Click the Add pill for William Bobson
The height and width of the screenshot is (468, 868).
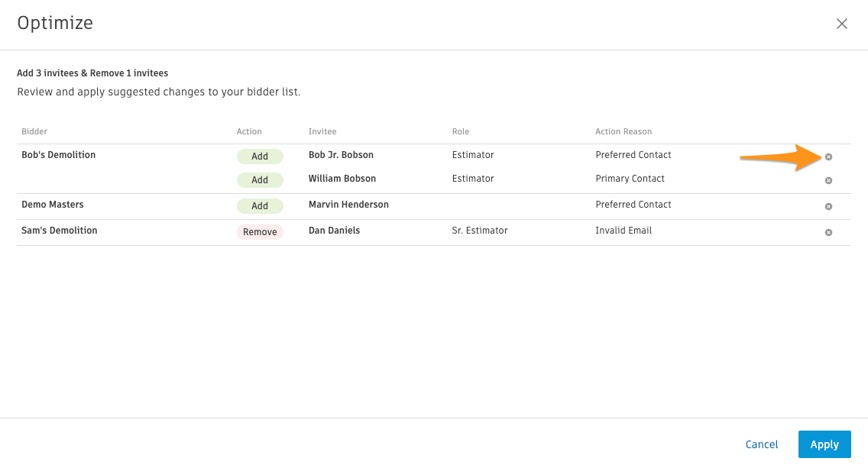[x=260, y=179]
